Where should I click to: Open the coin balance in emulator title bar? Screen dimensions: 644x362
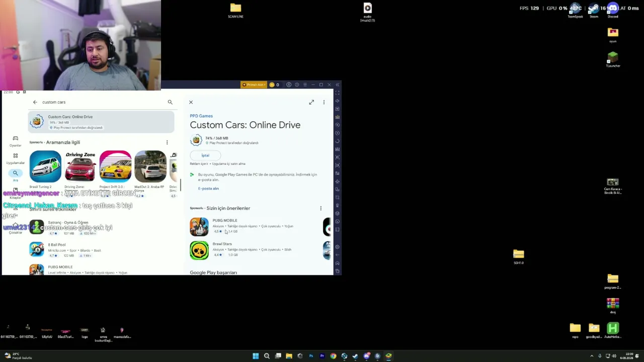[x=274, y=84]
